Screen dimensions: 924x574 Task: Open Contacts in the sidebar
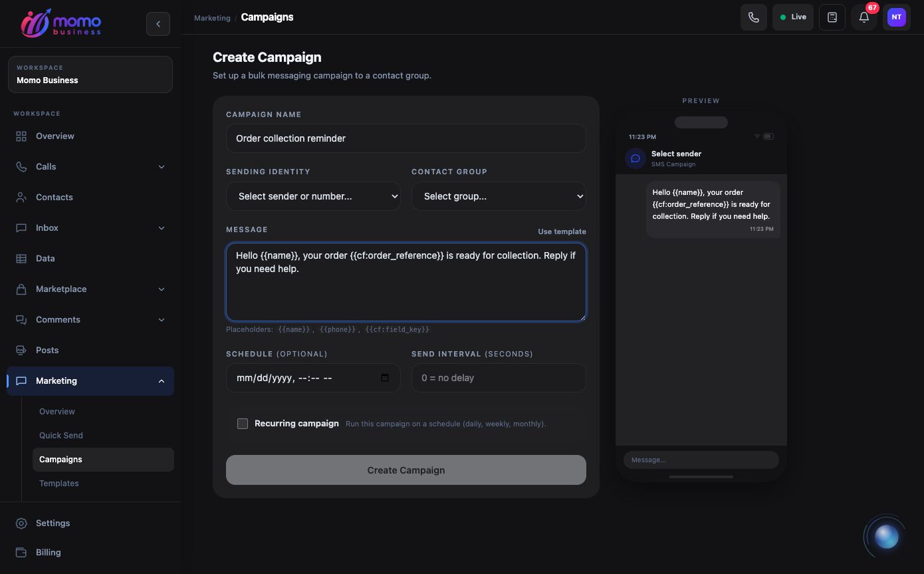[x=90, y=198]
